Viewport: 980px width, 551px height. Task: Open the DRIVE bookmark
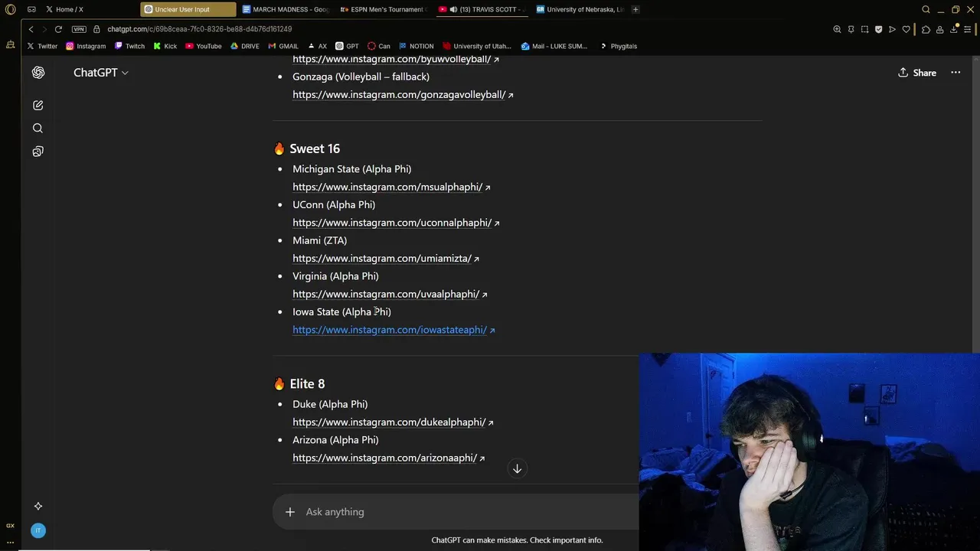pyautogui.click(x=245, y=46)
